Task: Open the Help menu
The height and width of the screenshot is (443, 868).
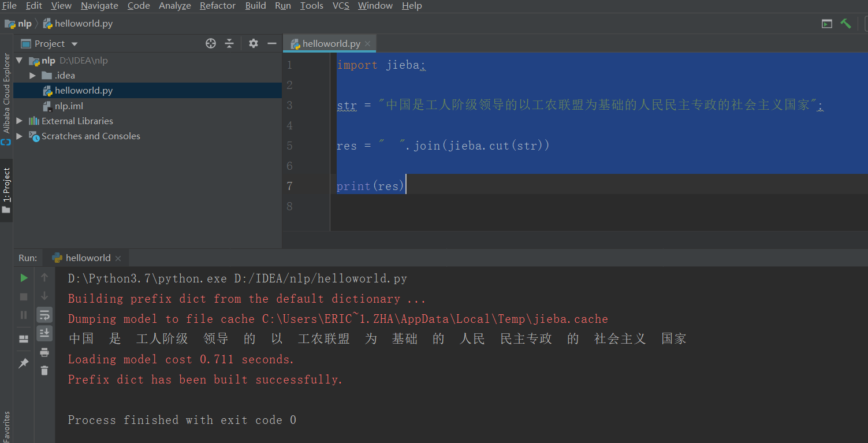Action: pos(412,6)
